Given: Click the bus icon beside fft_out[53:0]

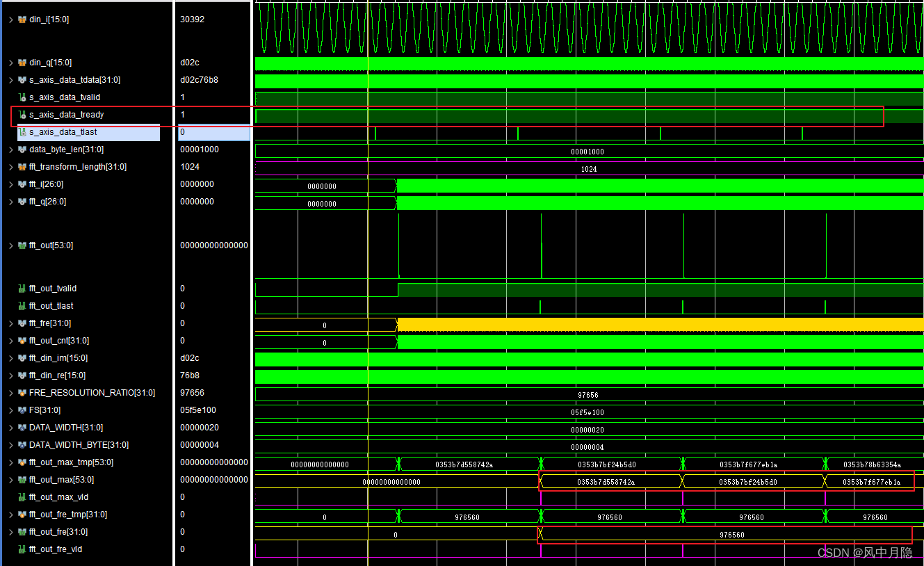Looking at the screenshot, I should pyautogui.click(x=22, y=245).
